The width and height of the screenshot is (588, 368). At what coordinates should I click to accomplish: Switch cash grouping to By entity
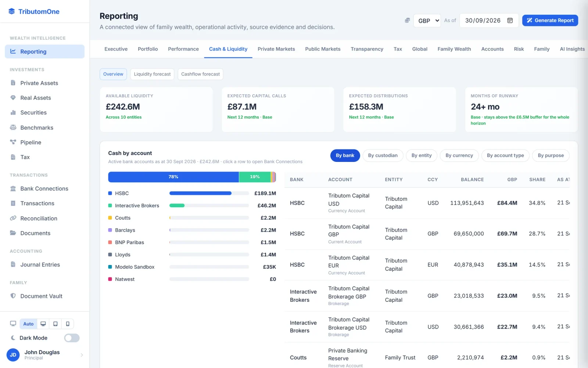(x=422, y=156)
